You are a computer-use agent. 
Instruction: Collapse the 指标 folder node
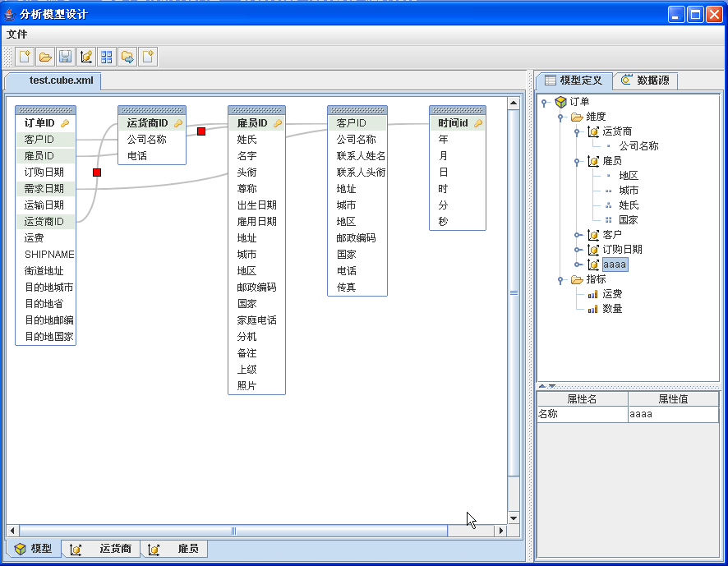click(x=560, y=280)
